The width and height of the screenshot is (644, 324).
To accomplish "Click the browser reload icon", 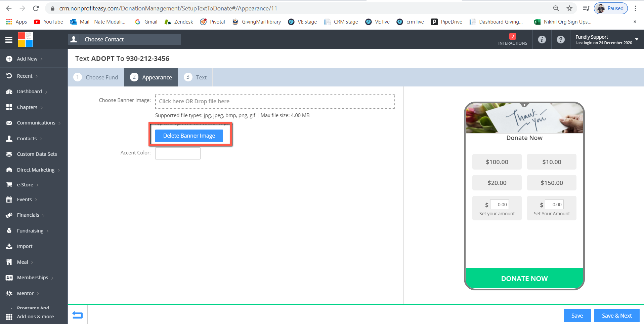I will pos(36,8).
